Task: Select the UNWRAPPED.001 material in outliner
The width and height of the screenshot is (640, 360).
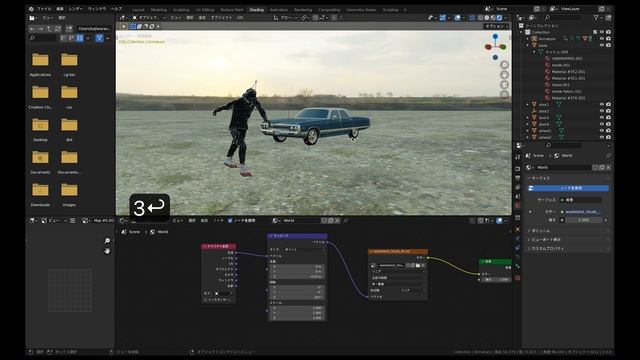Action: [x=567, y=58]
